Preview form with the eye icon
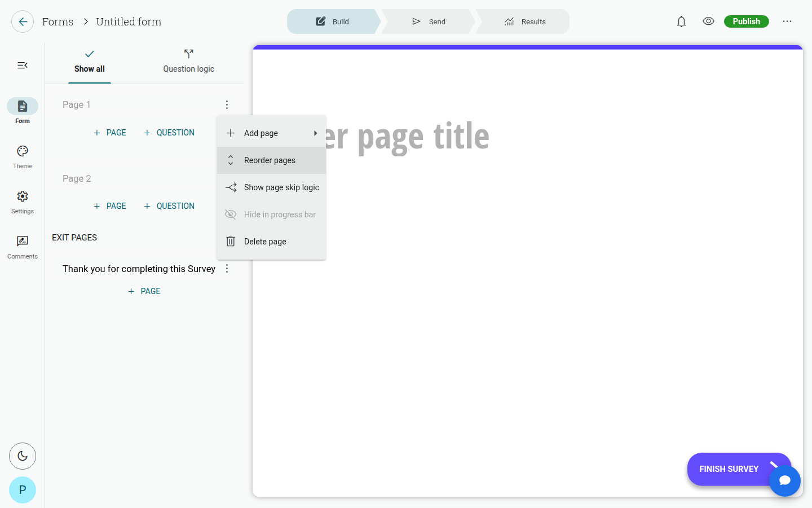The height and width of the screenshot is (508, 812). tap(708, 21)
